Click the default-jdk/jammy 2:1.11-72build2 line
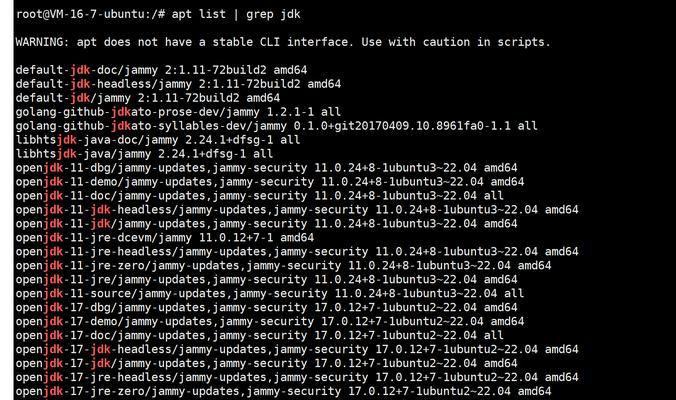Screen dimensions: 676x400 pos(147,98)
